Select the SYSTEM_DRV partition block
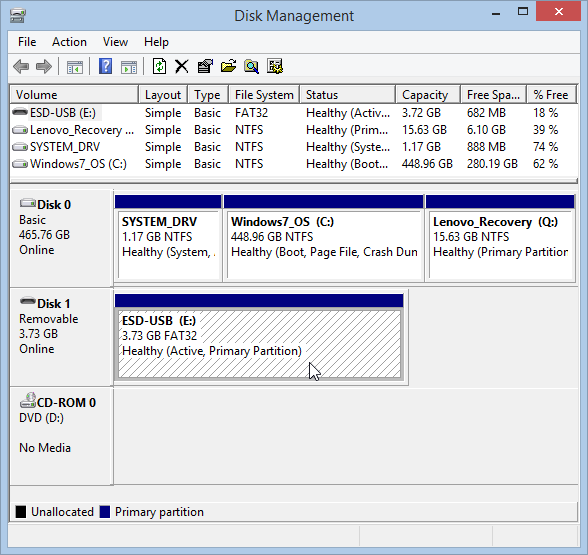This screenshot has height=555, width=588. pos(168,238)
